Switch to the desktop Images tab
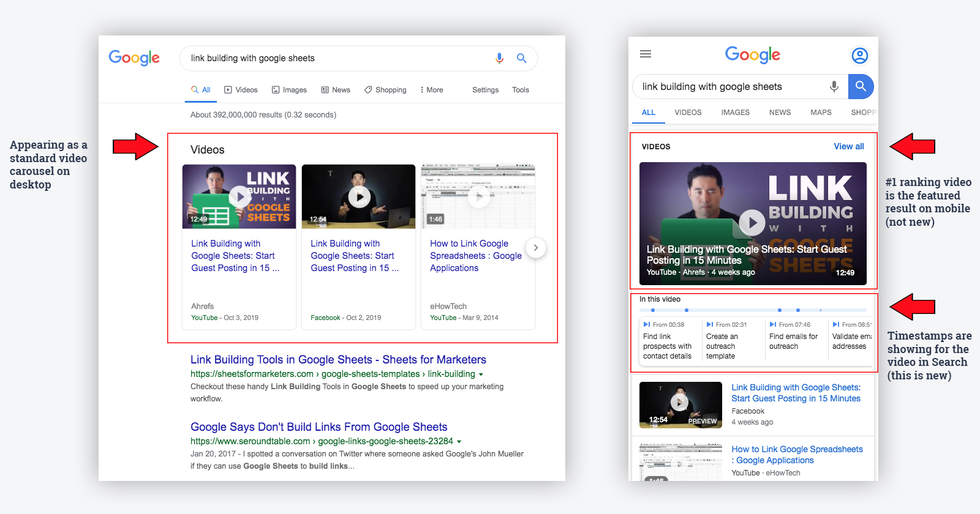This screenshot has height=514, width=980. (x=289, y=90)
